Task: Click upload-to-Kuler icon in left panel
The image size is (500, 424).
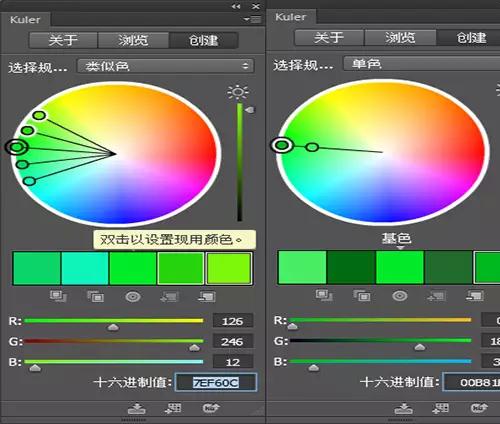Action: (211, 408)
